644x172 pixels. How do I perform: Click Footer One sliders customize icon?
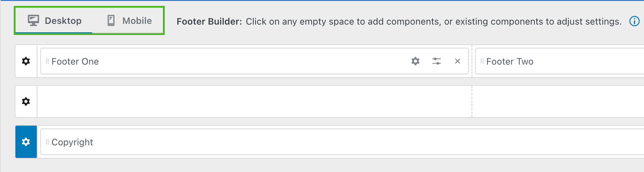[436, 61]
